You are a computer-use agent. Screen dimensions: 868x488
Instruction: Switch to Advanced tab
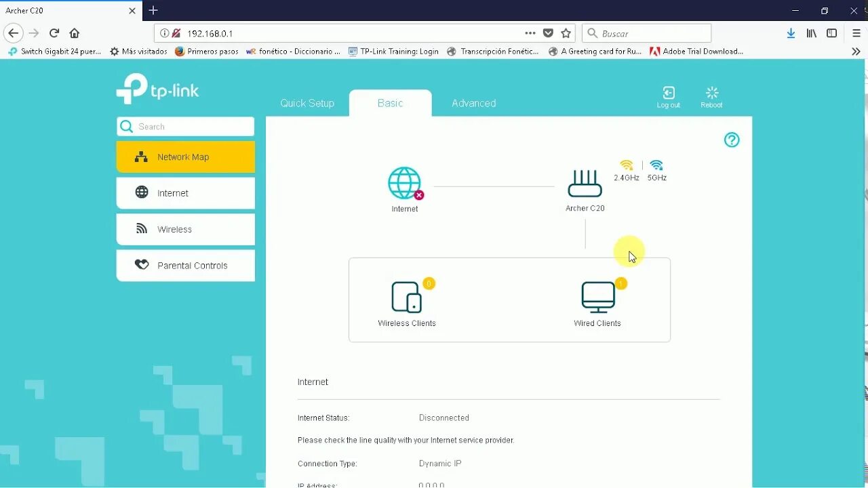pos(474,103)
